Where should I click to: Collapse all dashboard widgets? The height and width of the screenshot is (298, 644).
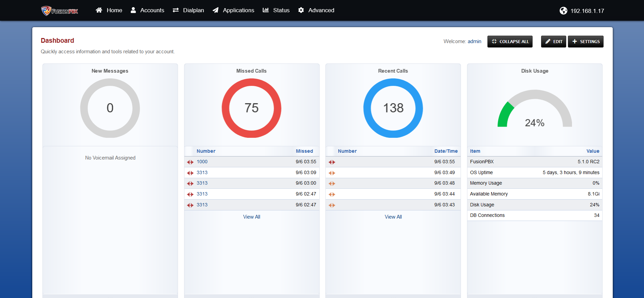click(510, 41)
